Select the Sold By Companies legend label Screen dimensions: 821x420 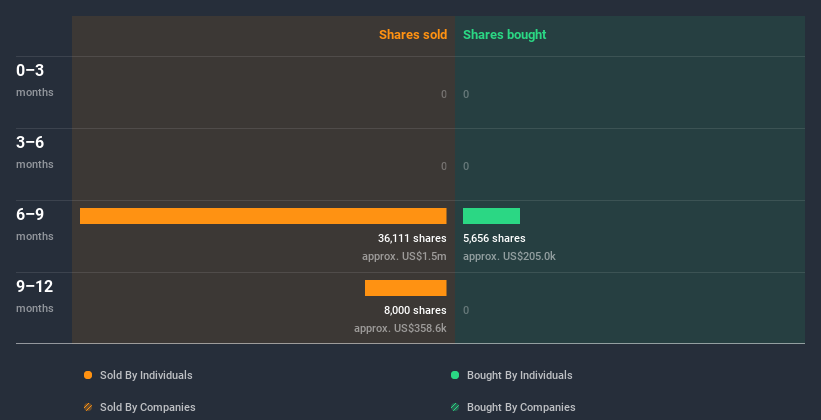point(148,407)
